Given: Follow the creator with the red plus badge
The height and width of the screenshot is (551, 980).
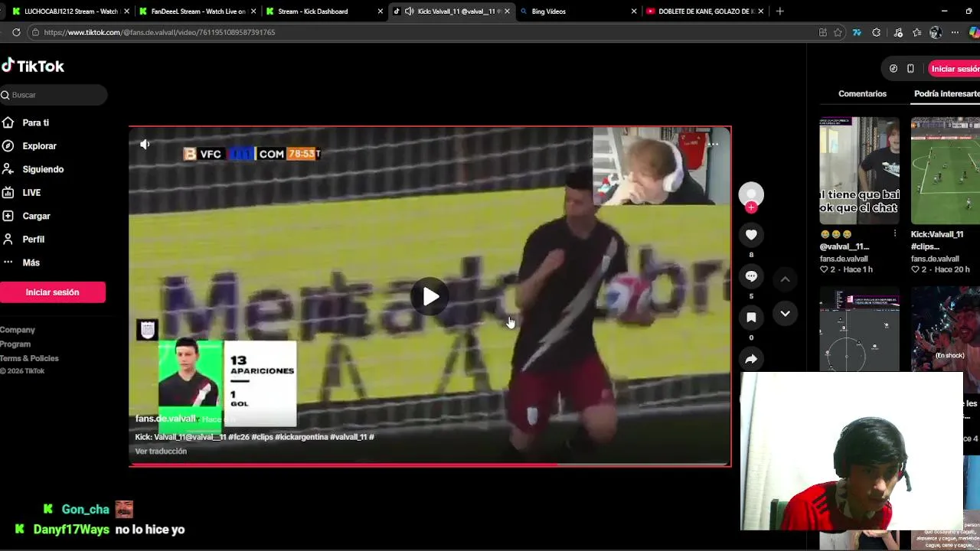Looking at the screenshot, I should pos(751,207).
